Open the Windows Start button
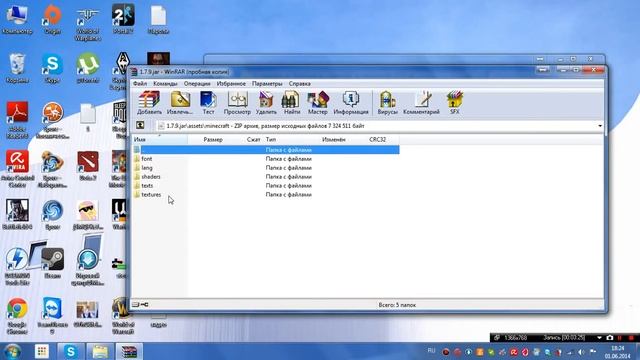This screenshot has width=640, height=360. 12,351
